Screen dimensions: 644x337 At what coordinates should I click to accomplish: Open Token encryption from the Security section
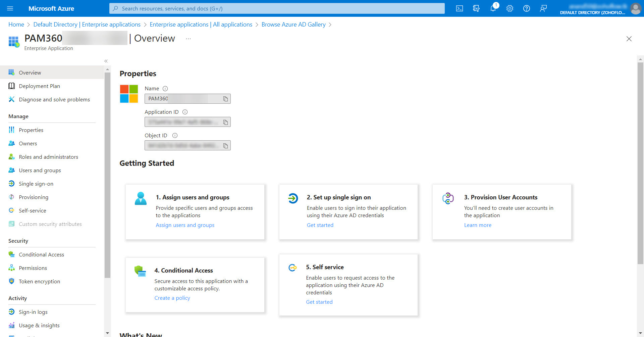[x=39, y=281]
